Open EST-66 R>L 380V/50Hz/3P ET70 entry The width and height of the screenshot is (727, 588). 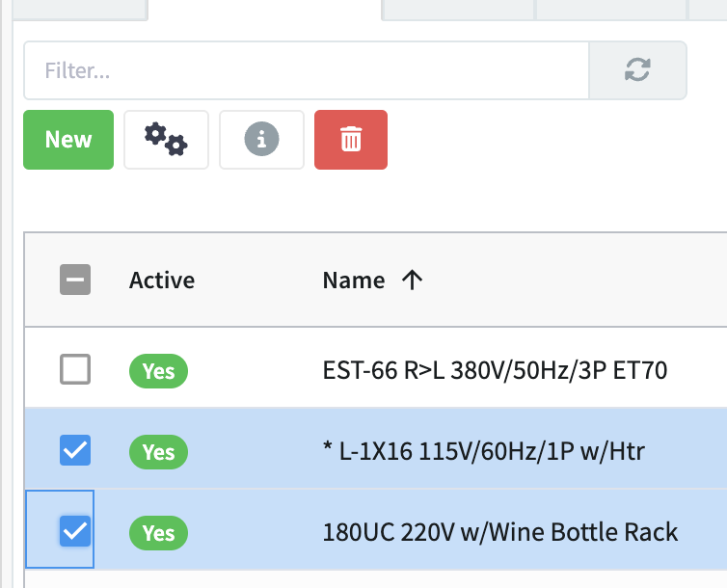click(x=495, y=370)
